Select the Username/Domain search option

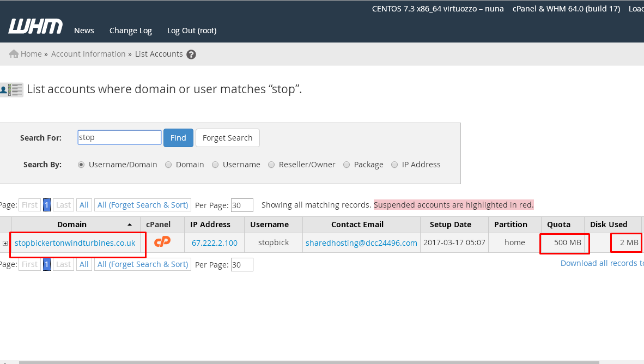pyautogui.click(x=81, y=165)
